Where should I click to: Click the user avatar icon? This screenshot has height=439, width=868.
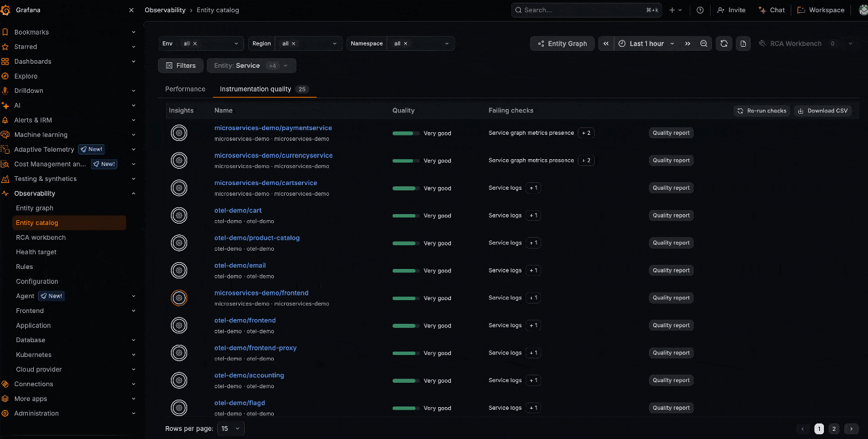[x=863, y=10]
